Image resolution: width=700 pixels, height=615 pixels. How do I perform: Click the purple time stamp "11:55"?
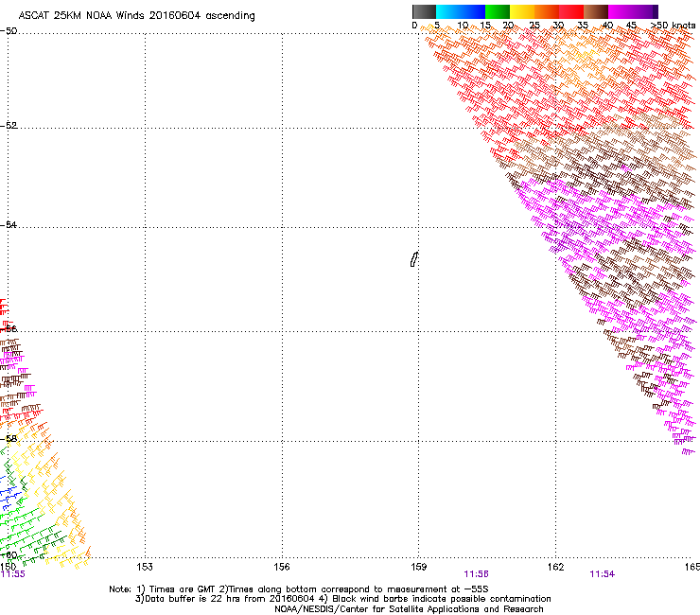(13, 574)
